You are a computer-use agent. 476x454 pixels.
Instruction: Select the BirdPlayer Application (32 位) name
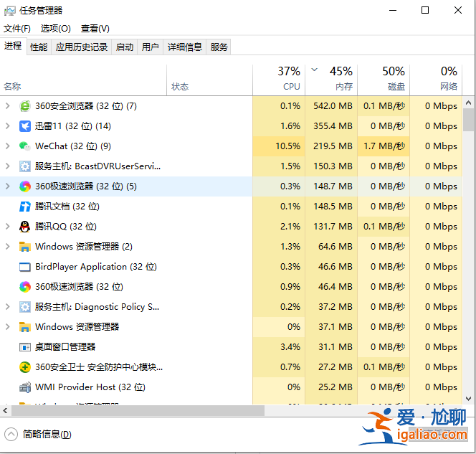[96, 267]
